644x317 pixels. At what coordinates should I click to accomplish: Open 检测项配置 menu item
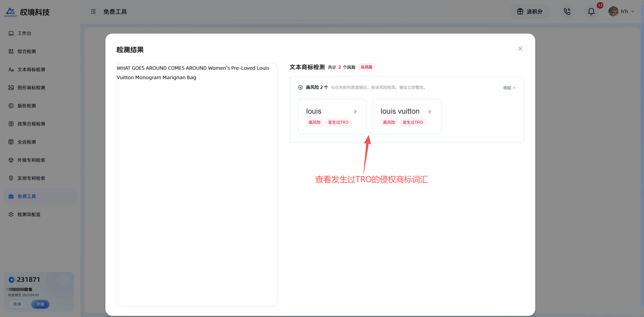[40, 214]
